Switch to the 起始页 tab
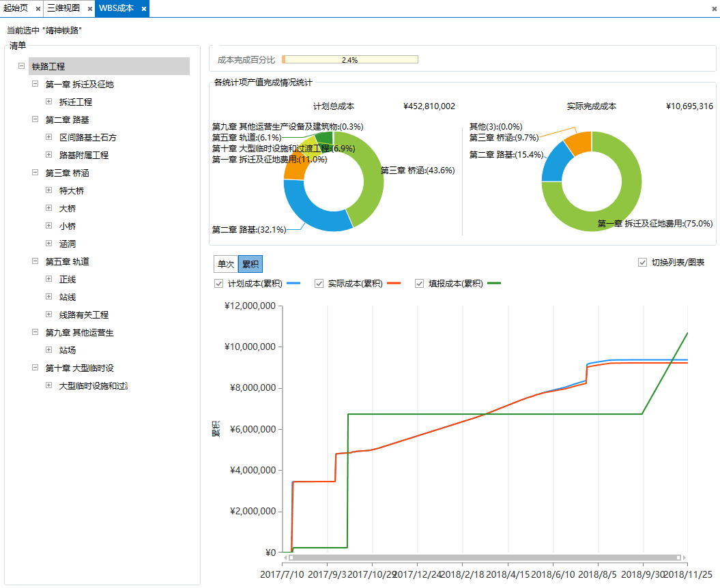The height and width of the screenshot is (588, 720). click(16, 9)
